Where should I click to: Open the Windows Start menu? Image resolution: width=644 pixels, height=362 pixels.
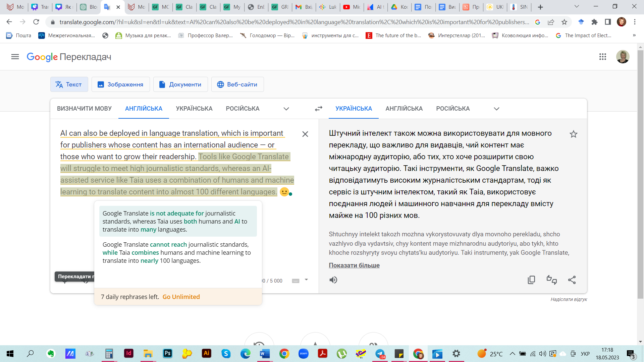coord(10,354)
